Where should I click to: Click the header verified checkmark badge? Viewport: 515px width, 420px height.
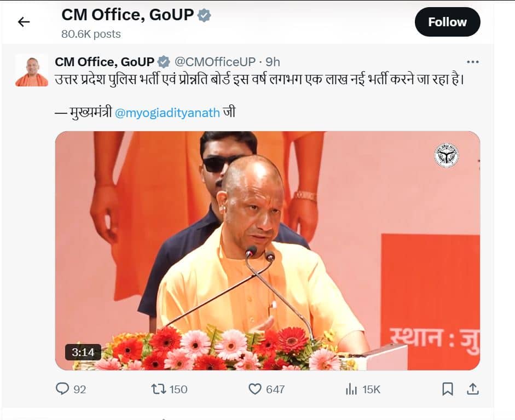tap(204, 15)
